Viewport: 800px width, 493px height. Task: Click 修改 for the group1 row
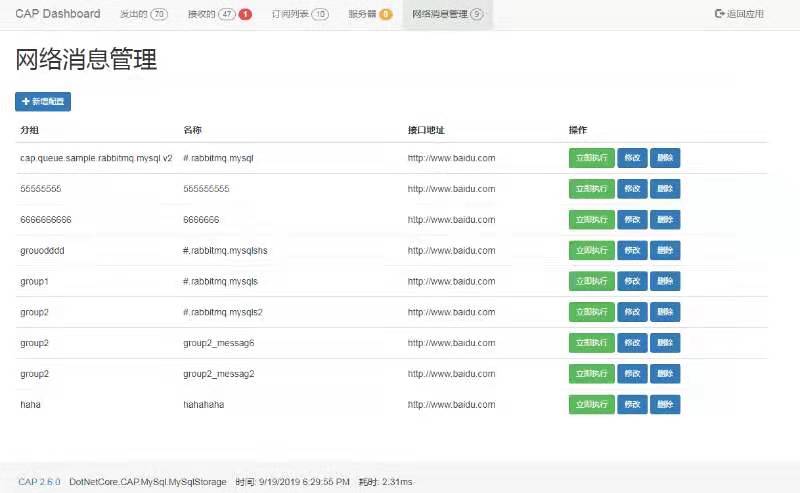(x=632, y=281)
